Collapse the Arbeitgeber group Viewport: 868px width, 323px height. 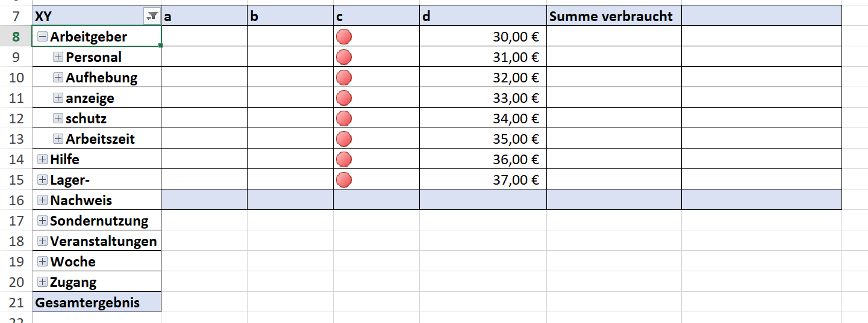[x=42, y=37]
